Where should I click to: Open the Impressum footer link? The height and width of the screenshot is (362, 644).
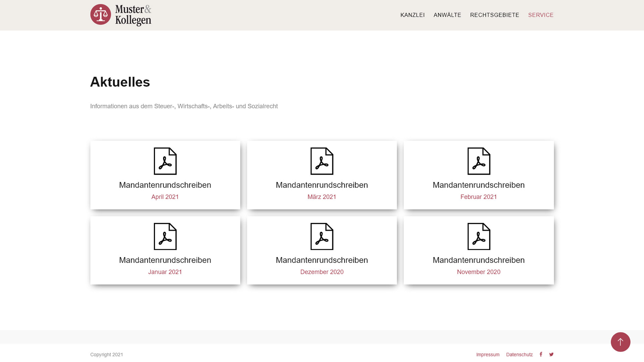(488, 355)
